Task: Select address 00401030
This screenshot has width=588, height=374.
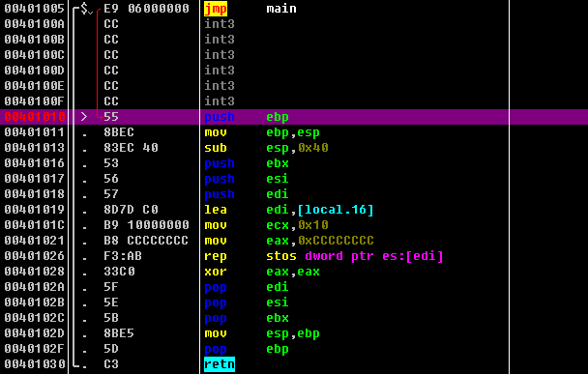Action: [x=35, y=364]
